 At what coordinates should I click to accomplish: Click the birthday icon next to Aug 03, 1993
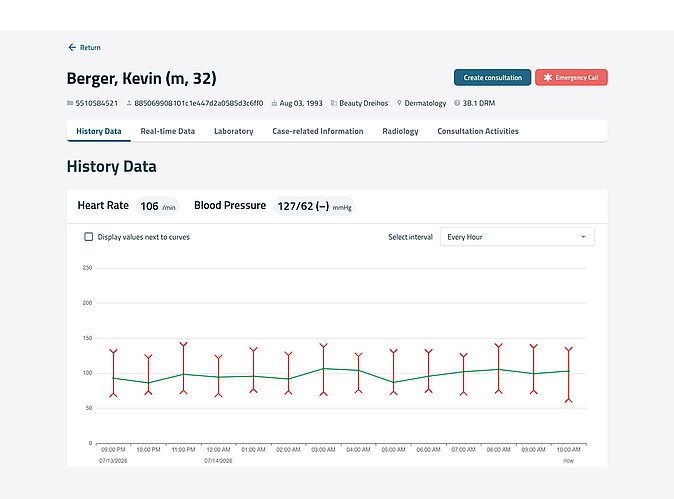coord(274,103)
